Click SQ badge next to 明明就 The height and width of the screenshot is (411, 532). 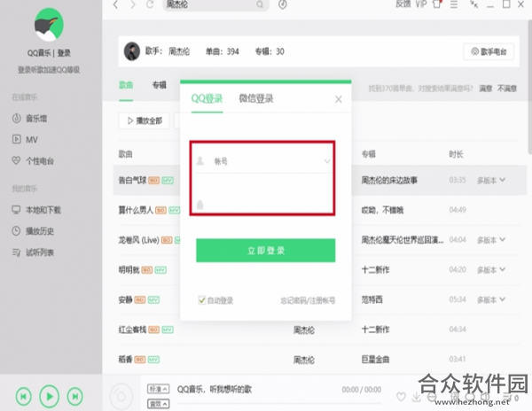[147, 270]
